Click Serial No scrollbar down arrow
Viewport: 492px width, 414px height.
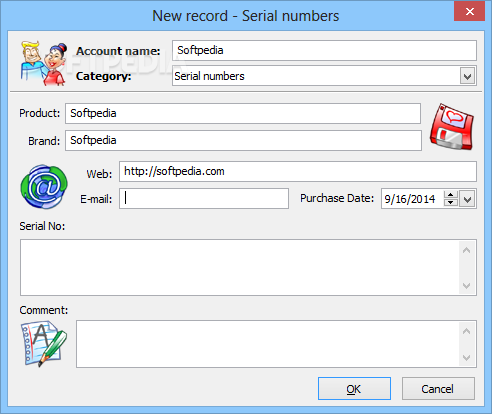pyautogui.click(x=467, y=286)
